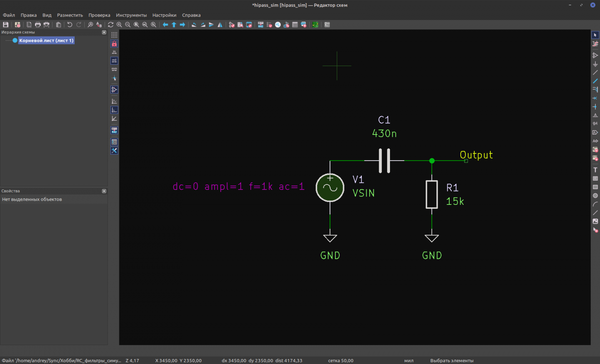Open the Проверка menu
The image size is (600, 364).
pos(99,15)
